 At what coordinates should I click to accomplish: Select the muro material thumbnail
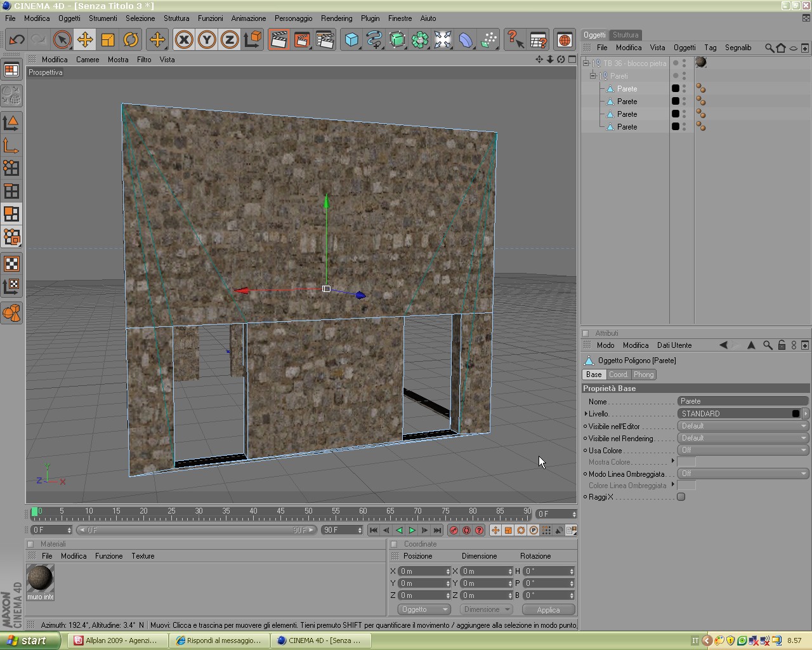[x=41, y=579]
